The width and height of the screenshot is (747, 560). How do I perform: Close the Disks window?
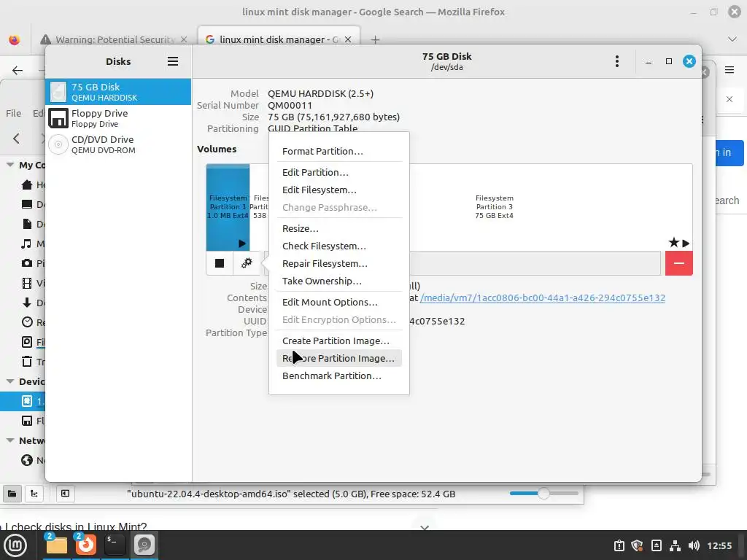pyautogui.click(x=689, y=61)
